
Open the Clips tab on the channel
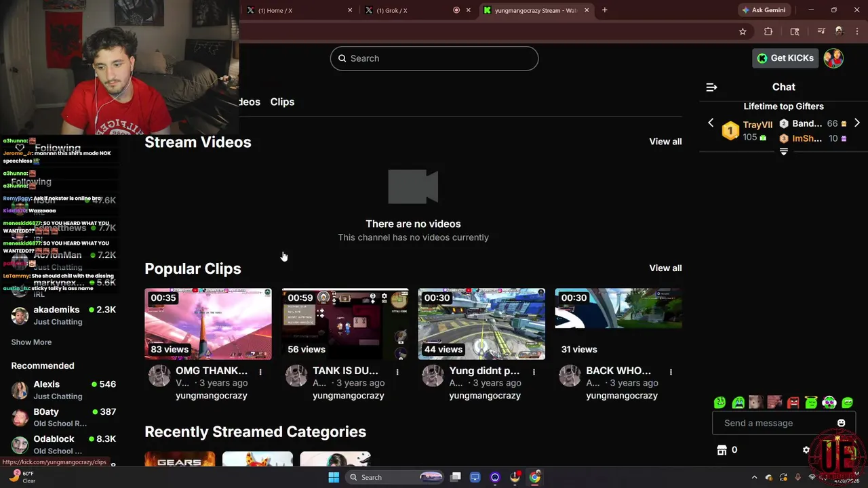[282, 102]
